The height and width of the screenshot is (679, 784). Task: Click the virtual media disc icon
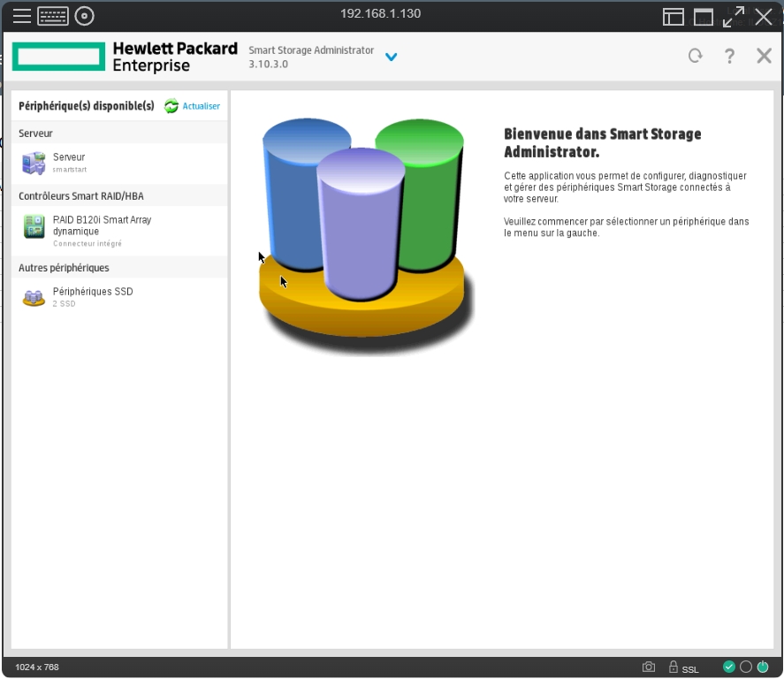(85, 16)
